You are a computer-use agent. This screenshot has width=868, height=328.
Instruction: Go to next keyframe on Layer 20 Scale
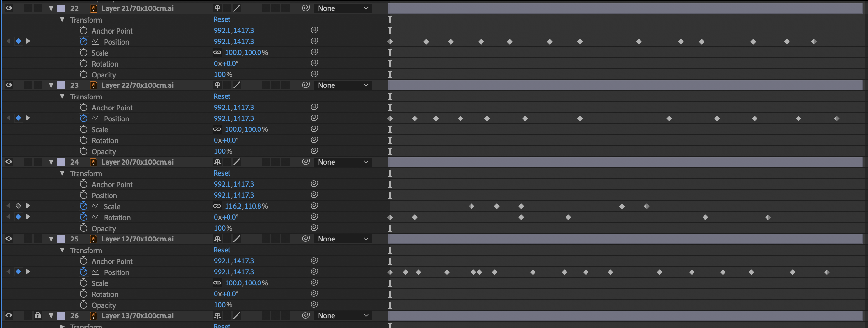pyautogui.click(x=28, y=206)
